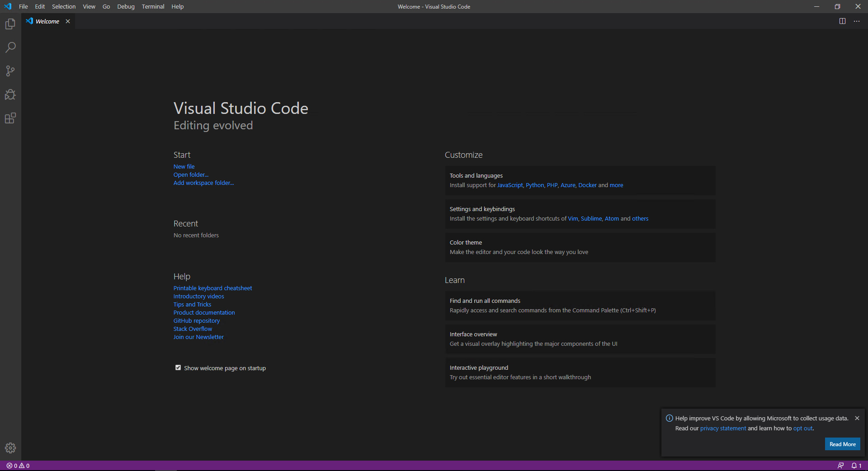
Task: Install JavaScript language support
Action: pos(510,185)
